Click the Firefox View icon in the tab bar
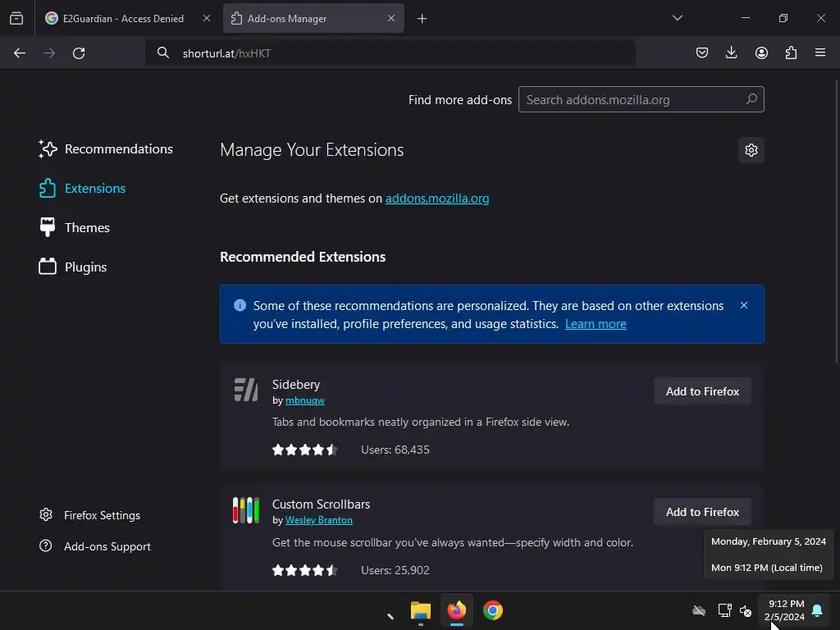 16,18
